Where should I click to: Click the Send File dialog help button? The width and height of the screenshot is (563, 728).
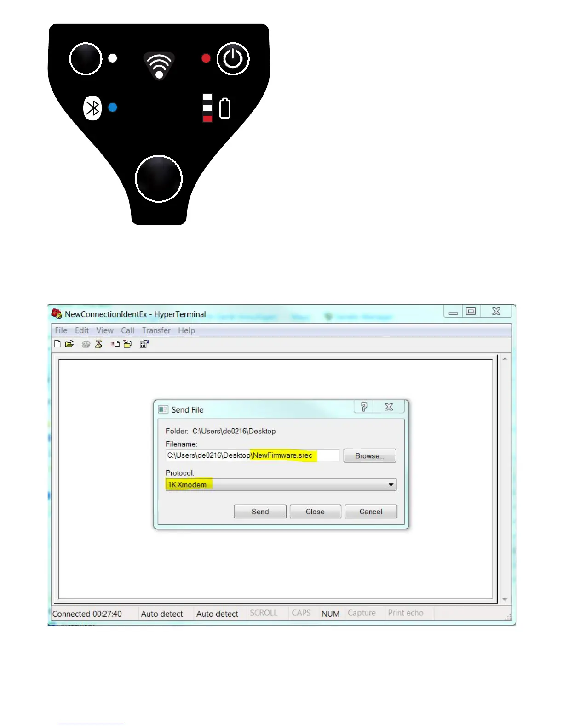pyautogui.click(x=364, y=407)
